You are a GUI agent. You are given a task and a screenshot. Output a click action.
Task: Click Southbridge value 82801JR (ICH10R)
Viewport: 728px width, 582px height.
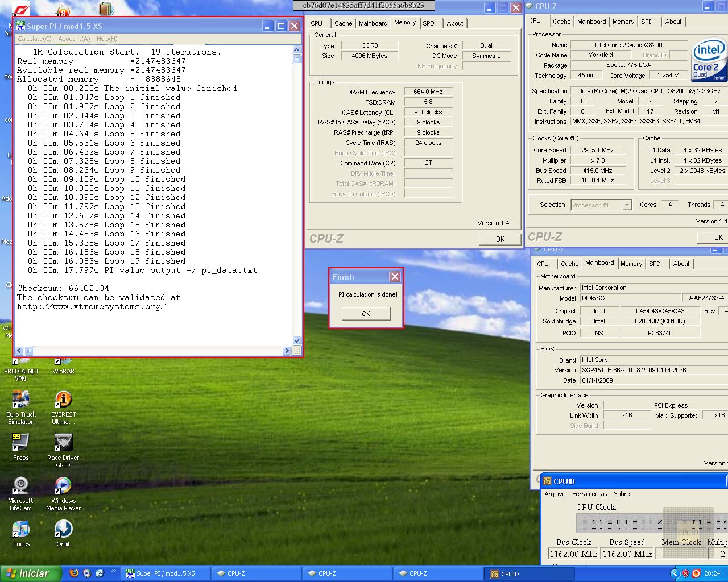(x=660, y=321)
